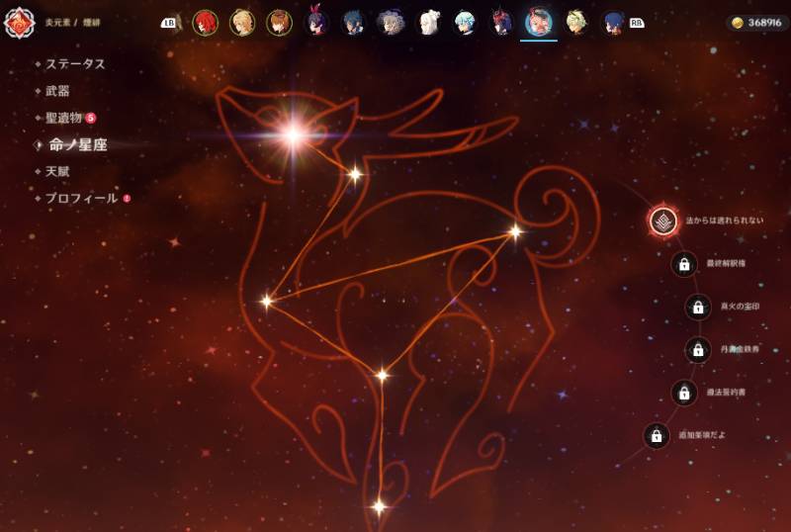Select the character with red rabbit ears
Image resolution: width=791 pixels, height=532 pixels.
[x=316, y=23]
